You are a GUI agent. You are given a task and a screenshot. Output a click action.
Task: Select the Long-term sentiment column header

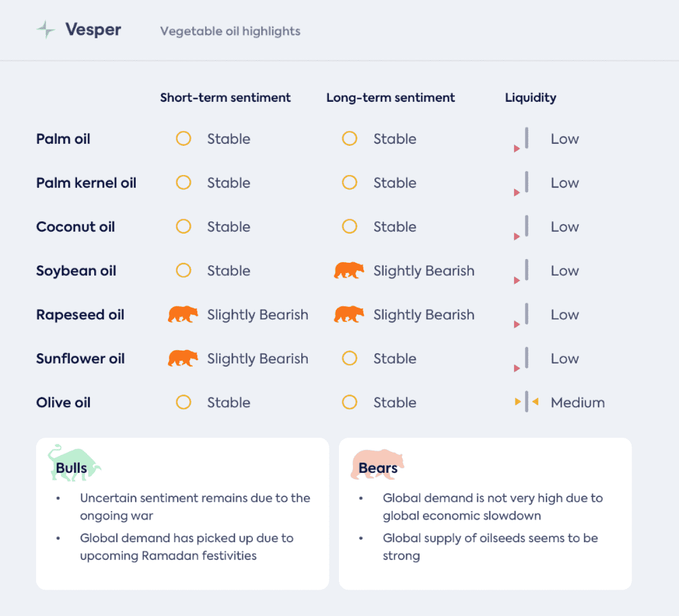(391, 97)
